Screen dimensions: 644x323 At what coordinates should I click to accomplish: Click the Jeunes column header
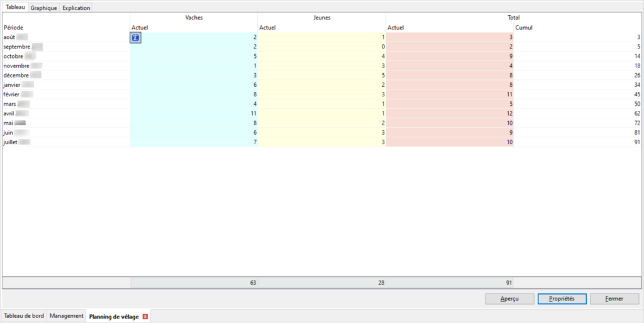(321, 18)
